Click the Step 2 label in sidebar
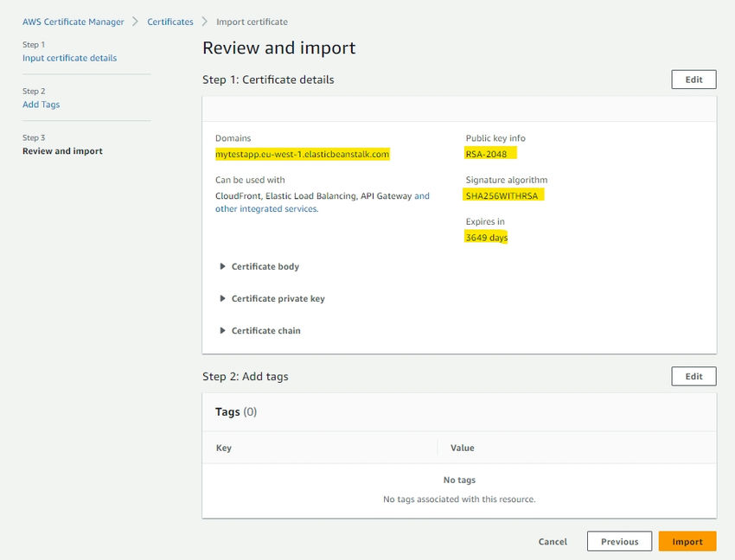Viewport: 735px width, 560px height. 34,91
